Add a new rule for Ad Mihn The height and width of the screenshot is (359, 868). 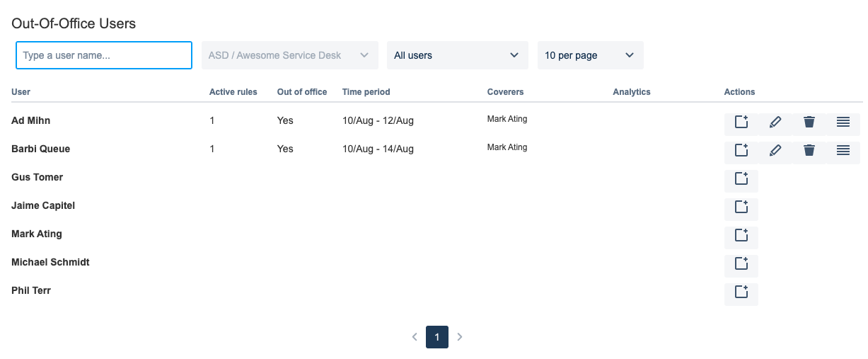point(741,122)
